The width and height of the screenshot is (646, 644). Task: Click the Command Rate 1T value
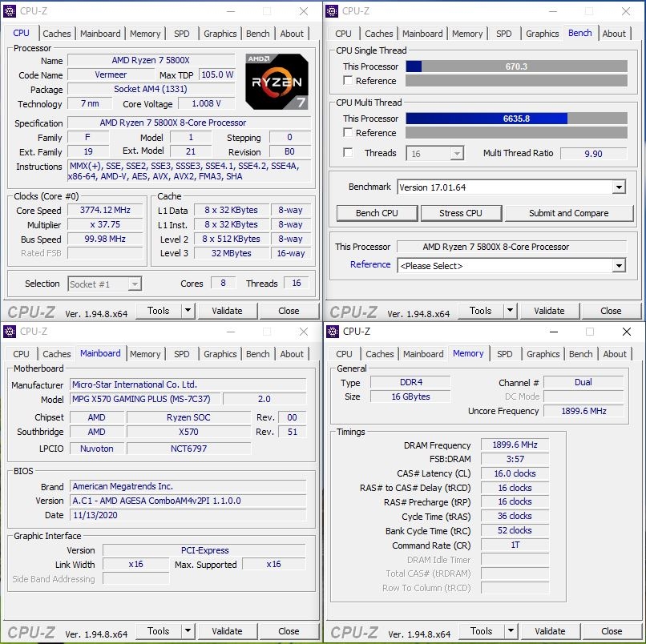515,545
